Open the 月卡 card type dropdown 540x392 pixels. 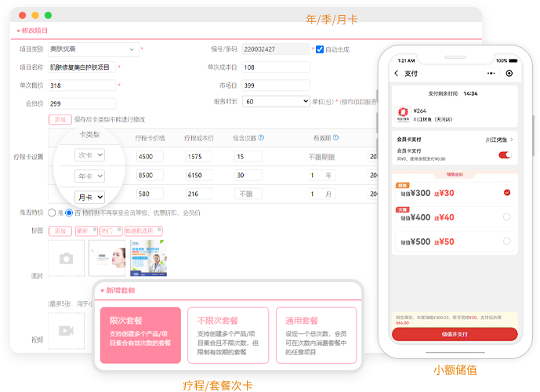89,197
